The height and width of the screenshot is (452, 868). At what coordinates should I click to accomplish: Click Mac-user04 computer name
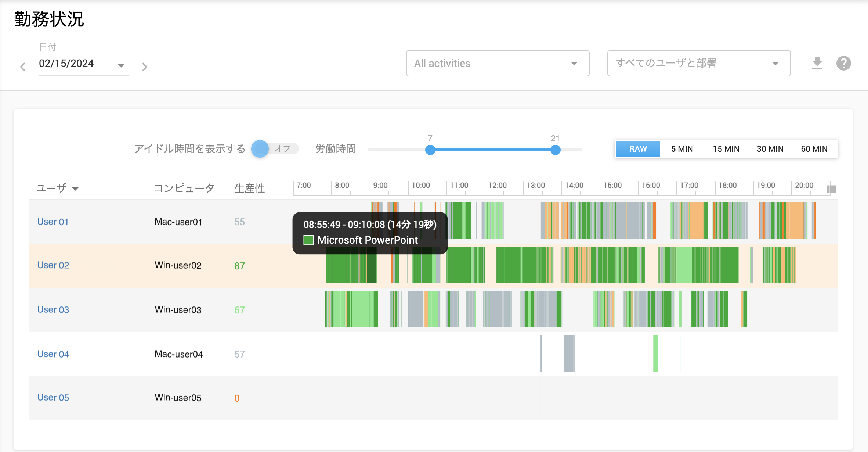click(x=178, y=354)
